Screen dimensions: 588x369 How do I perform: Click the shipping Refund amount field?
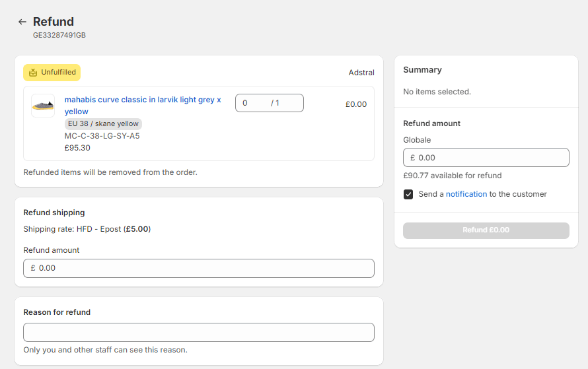(199, 268)
